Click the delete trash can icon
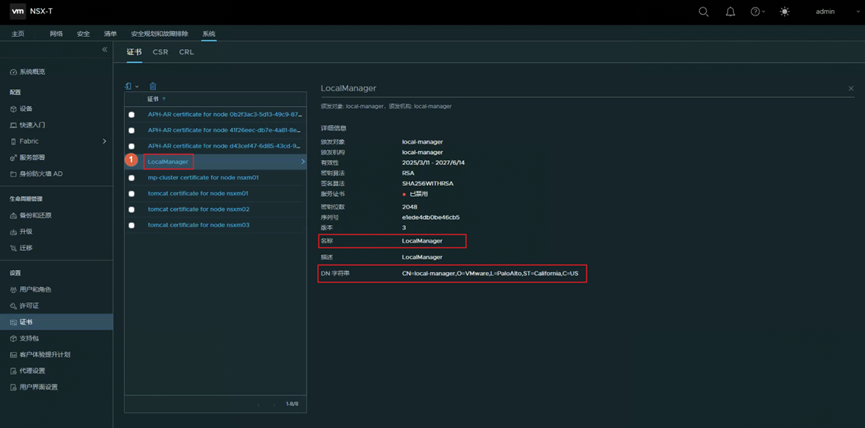 (x=153, y=86)
